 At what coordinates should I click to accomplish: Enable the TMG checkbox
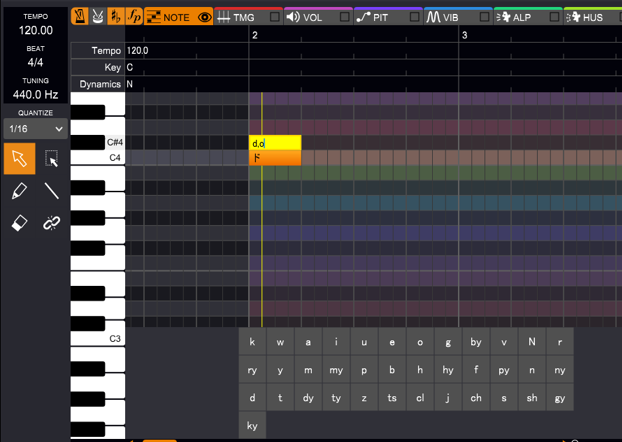click(274, 17)
